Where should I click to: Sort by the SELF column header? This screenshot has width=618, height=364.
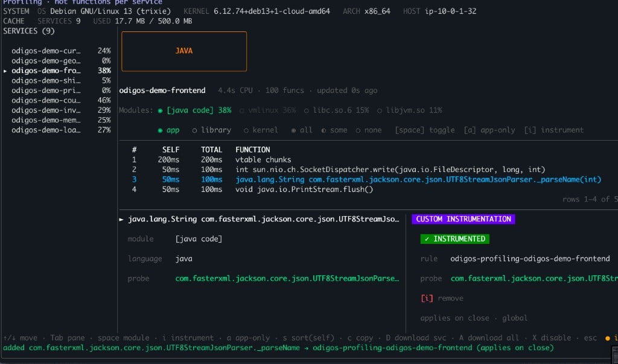[171, 150]
